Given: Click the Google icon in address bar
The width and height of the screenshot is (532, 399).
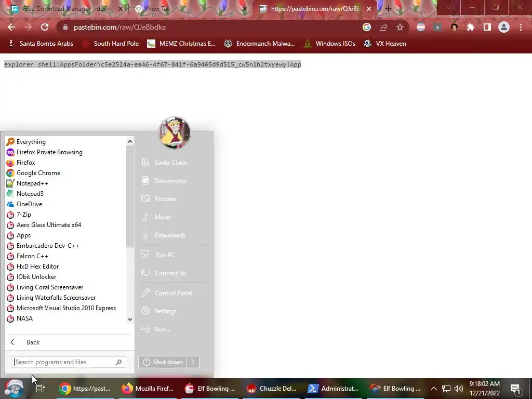Looking at the screenshot, I should [x=367, y=27].
